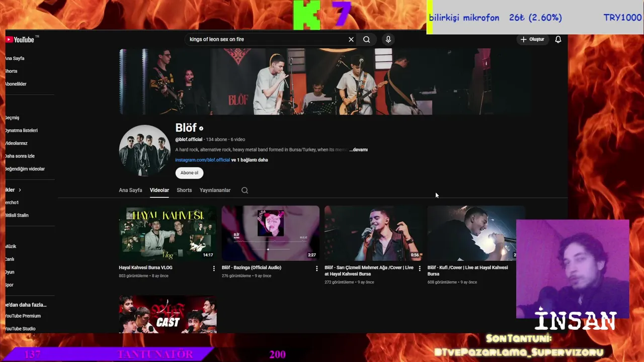644x362 pixels.
Task: Open Videolarınız in the sidebar
Action: (16, 143)
